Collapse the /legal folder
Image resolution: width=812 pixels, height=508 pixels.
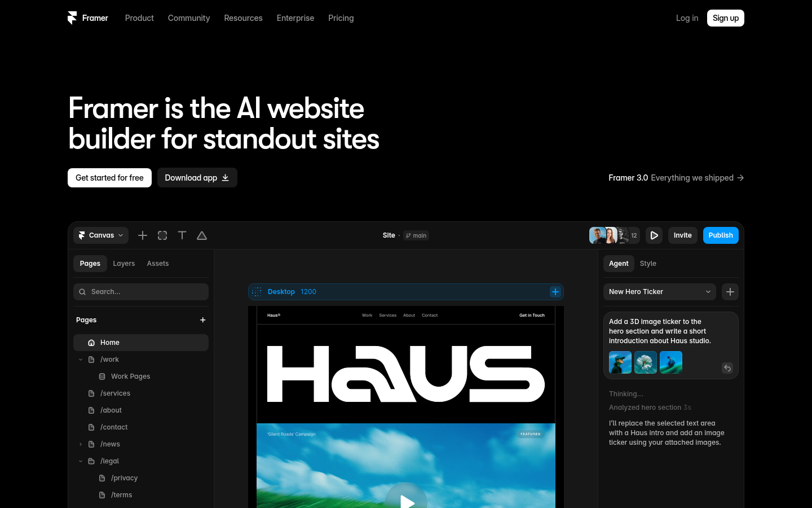81,461
